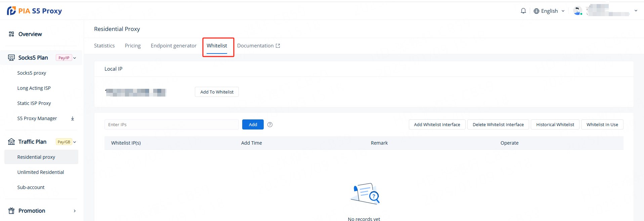Click the Promotion gift icon

coord(11,211)
